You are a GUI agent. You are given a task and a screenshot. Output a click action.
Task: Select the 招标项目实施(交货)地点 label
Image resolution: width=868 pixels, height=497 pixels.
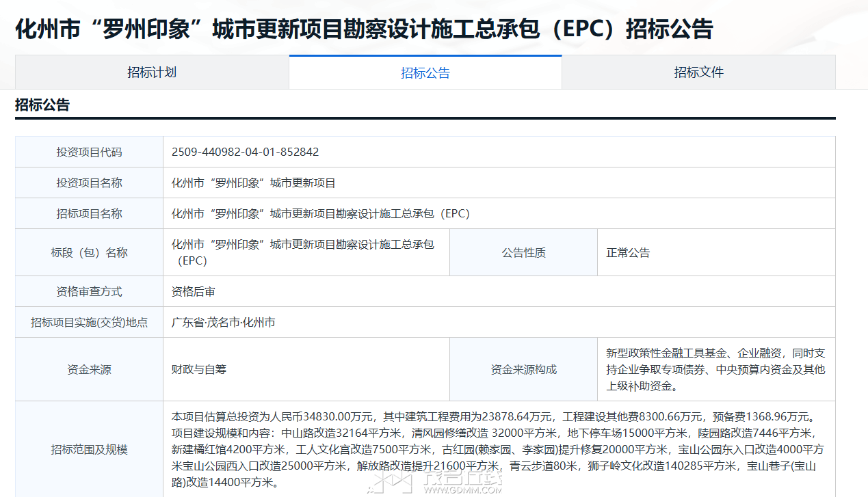[x=89, y=322]
